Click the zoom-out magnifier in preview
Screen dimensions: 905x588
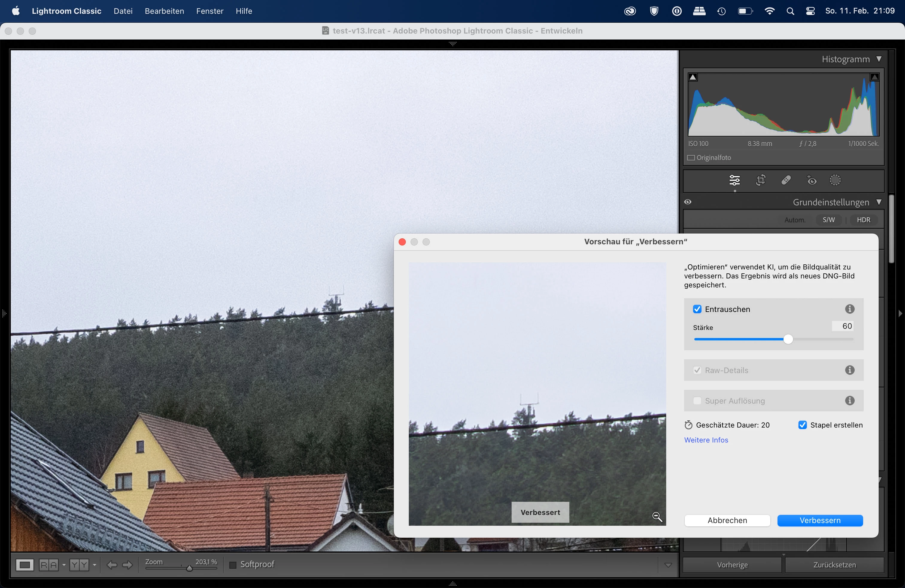click(x=657, y=516)
